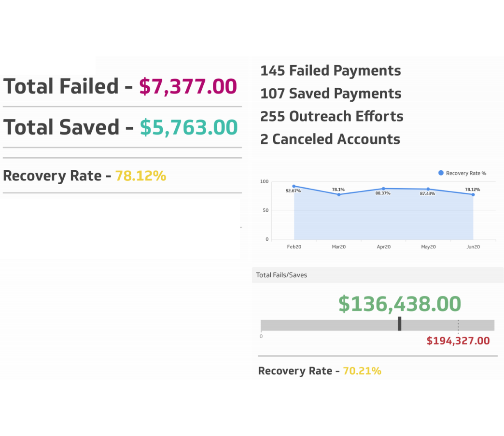This screenshot has height=436, width=504.
Task: Click the 2 Canceled Accounts text
Action: click(x=330, y=139)
